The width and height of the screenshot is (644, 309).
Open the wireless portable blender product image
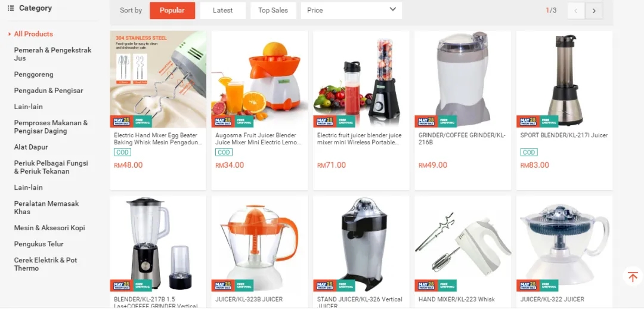click(x=361, y=79)
